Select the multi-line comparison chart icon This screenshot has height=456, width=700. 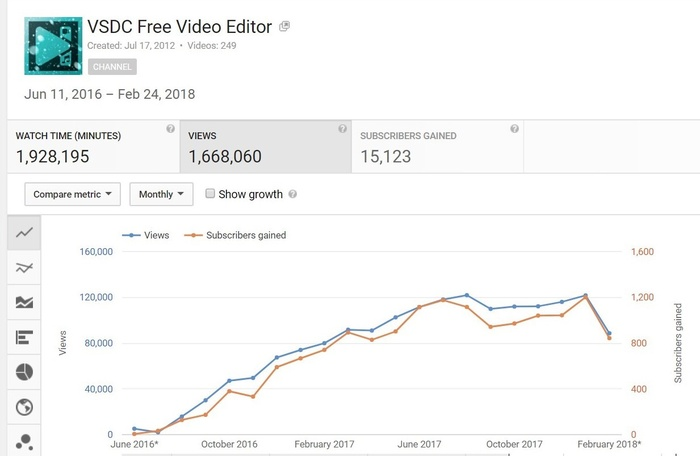24,268
